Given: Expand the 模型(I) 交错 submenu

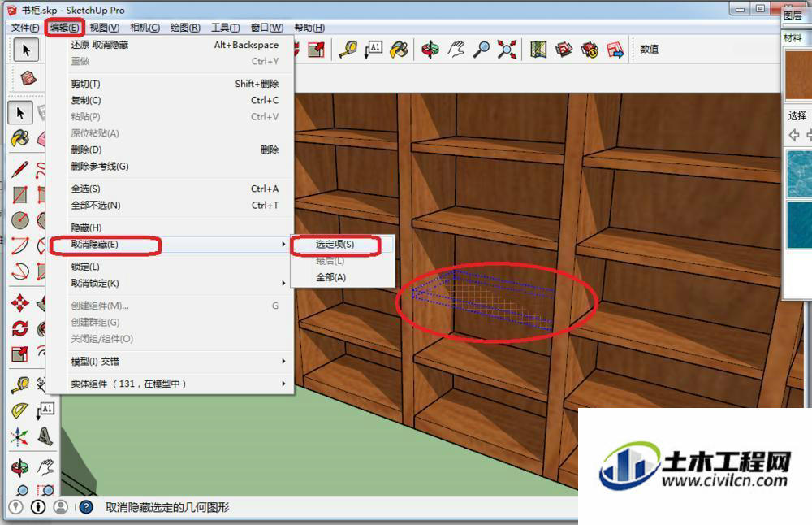Looking at the screenshot, I should tap(171, 361).
